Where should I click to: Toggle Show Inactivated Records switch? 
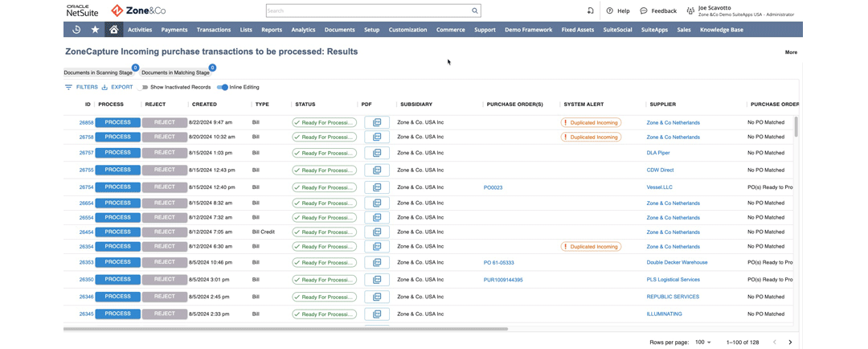pyautogui.click(x=143, y=87)
